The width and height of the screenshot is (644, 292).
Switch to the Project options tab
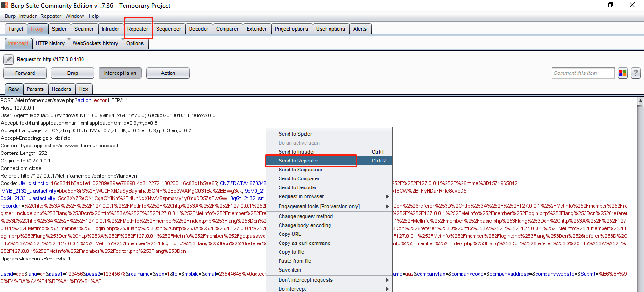(x=291, y=29)
